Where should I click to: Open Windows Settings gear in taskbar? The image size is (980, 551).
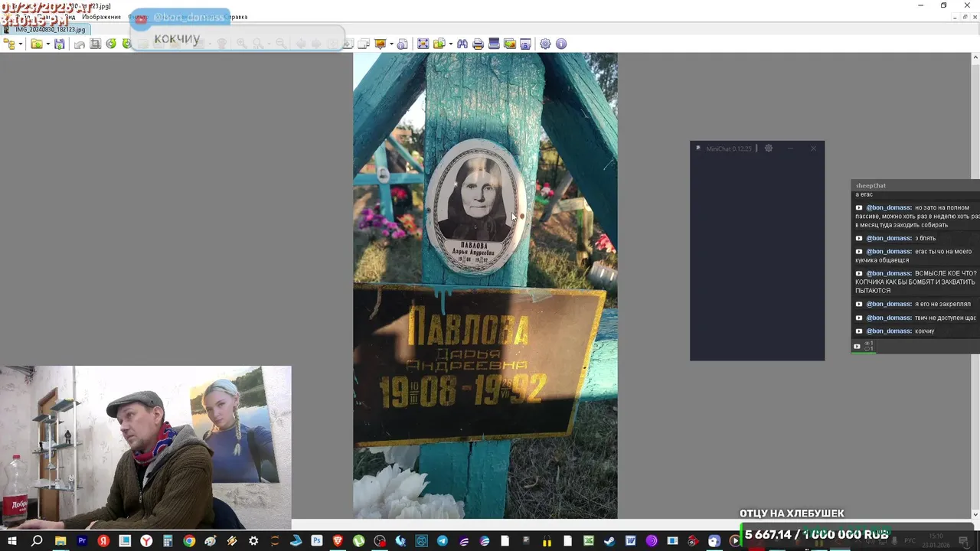pyautogui.click(x=253, y=541)
